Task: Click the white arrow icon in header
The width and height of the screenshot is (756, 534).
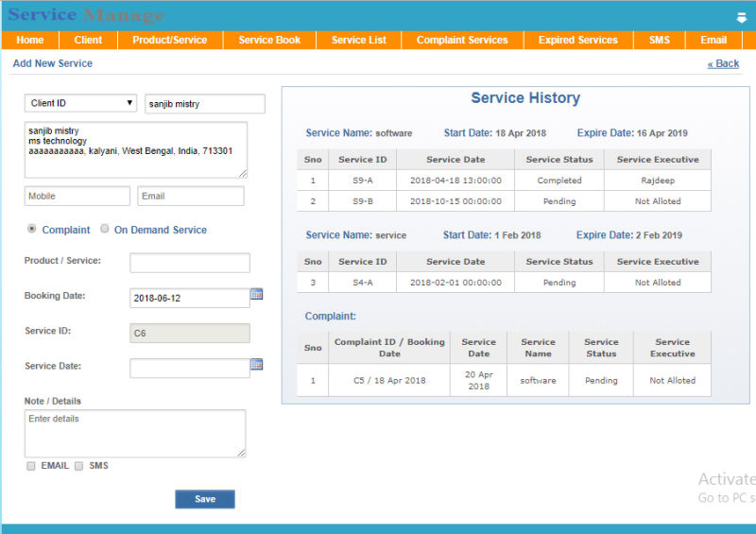Action: pos(742,17)
